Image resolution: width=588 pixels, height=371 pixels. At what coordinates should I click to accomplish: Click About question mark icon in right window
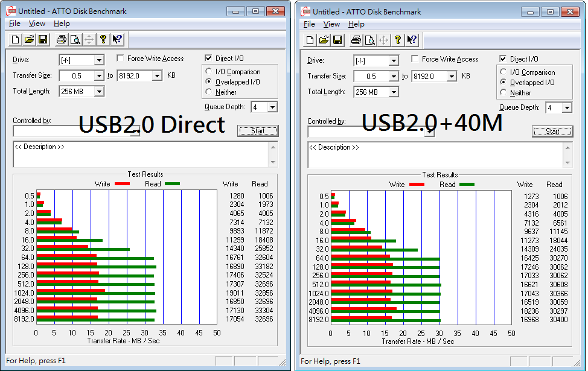pyautogui.click(x=398, y=40)
